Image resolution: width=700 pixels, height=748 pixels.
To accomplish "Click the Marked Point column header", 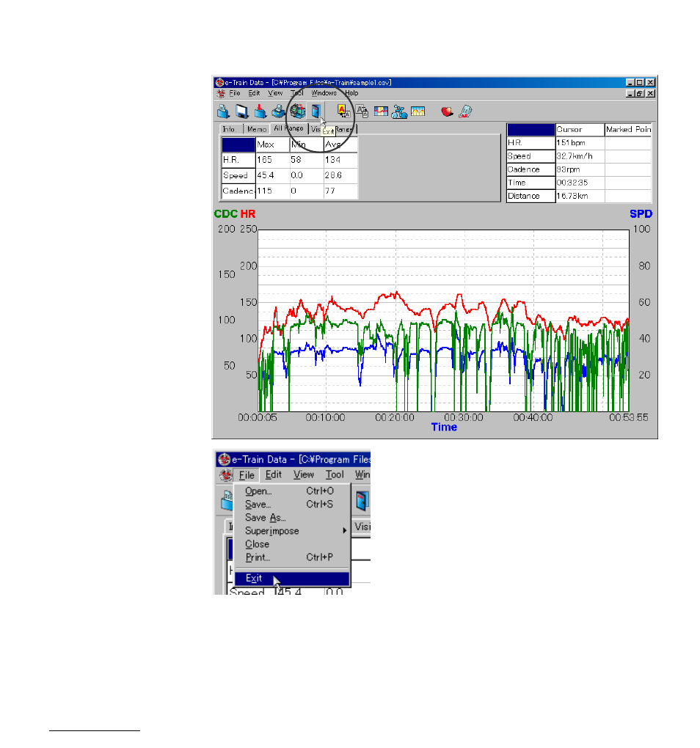I will coord(628,130).
